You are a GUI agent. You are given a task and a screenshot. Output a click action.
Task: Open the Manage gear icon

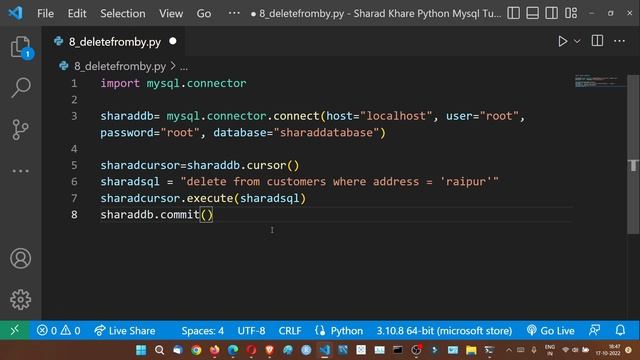pyautogui.click(x=20, y=300)
